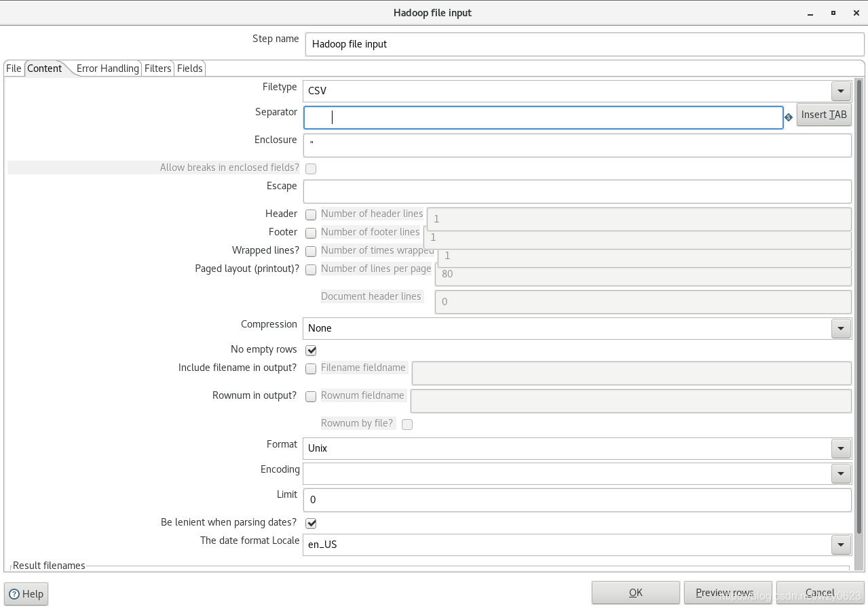Uncheck the No empty rows checkbox
Screen dimensions: 868x609
311,350
